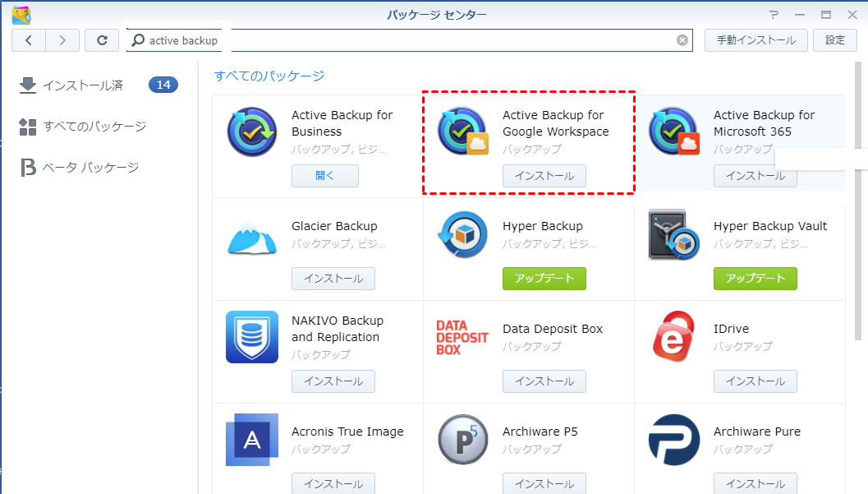Update Hyper Backup Vault
The image size is (868, 494).
755,279
